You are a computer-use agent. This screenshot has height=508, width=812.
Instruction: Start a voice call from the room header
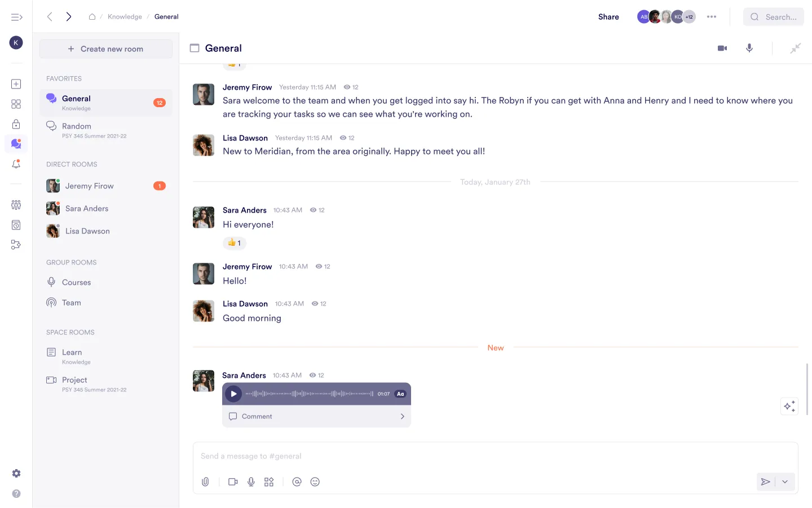pos(749,48)
